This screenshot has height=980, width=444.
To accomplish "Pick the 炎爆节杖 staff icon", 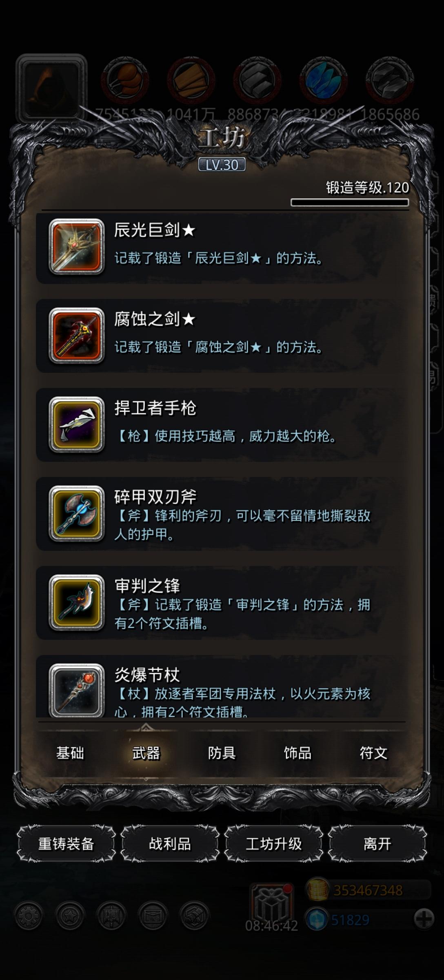I will (77, 690).
